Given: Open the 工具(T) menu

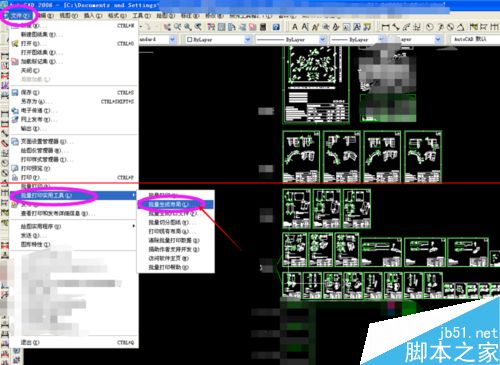Looking at the screenshot, I should pos(141,15).
